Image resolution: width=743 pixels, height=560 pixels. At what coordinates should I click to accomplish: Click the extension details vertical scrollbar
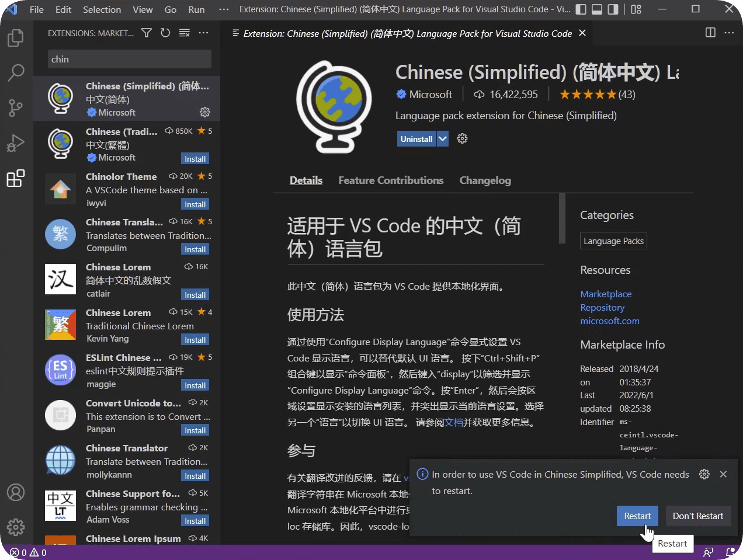point(562,218)
